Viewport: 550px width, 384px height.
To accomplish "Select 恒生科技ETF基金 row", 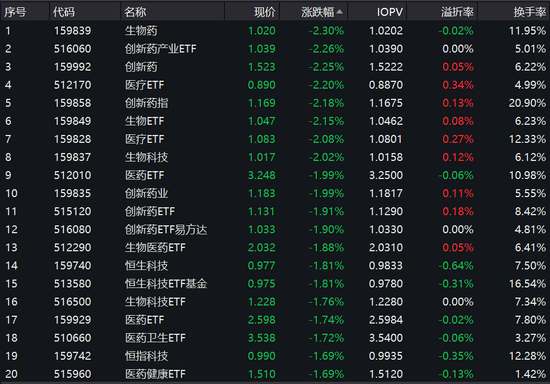I will pyautogui.click(x=275, y=284).
